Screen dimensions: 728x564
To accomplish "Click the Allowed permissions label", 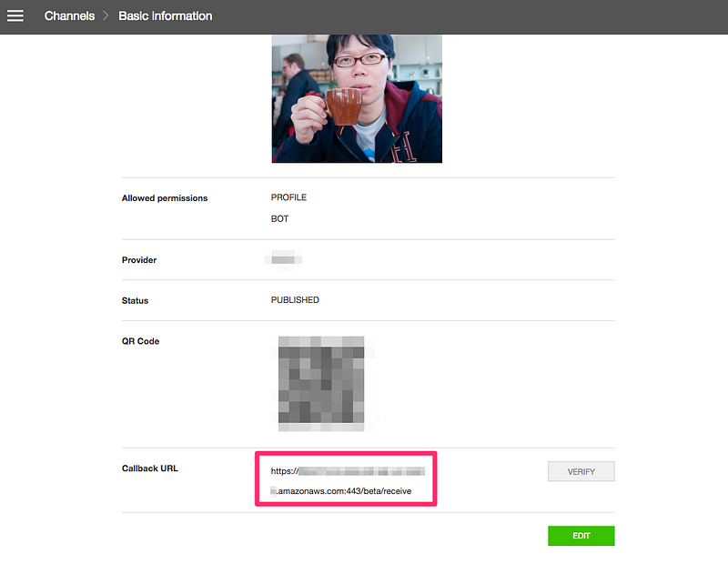I will [165, 198].
